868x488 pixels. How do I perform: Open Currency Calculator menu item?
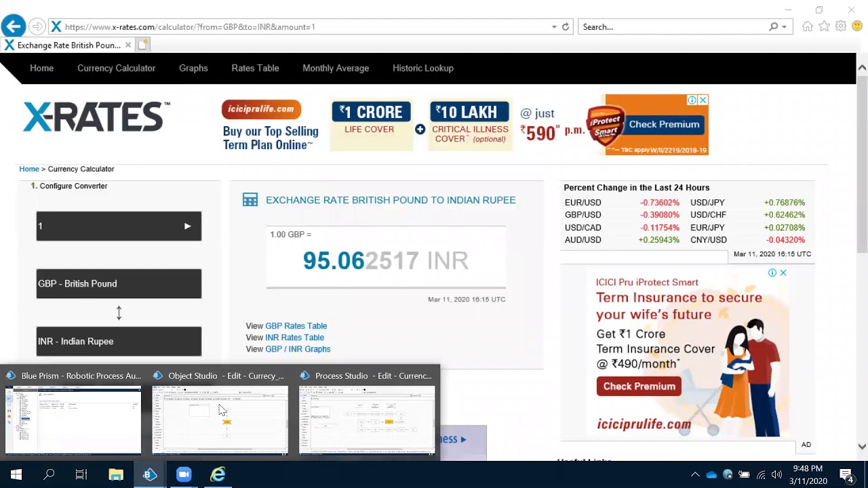[116, 68]
